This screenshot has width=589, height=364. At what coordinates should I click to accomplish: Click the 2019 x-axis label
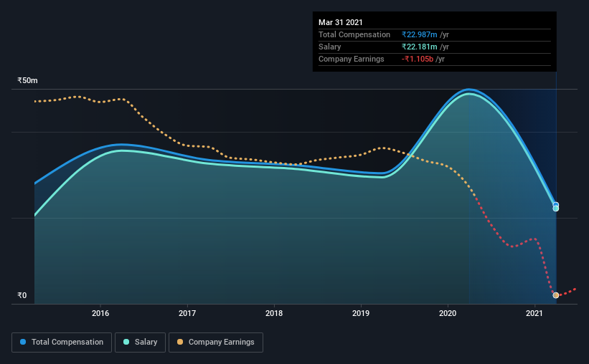[x=361, y=313]
